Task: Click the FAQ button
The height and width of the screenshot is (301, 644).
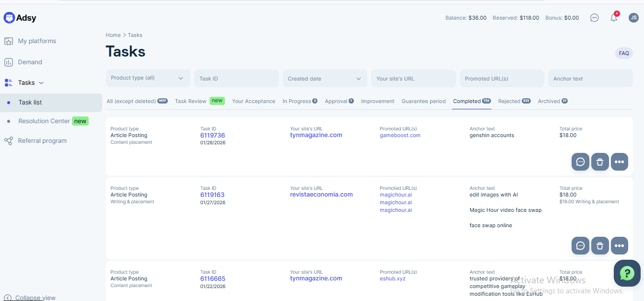Action: click(x=623, y=53)
